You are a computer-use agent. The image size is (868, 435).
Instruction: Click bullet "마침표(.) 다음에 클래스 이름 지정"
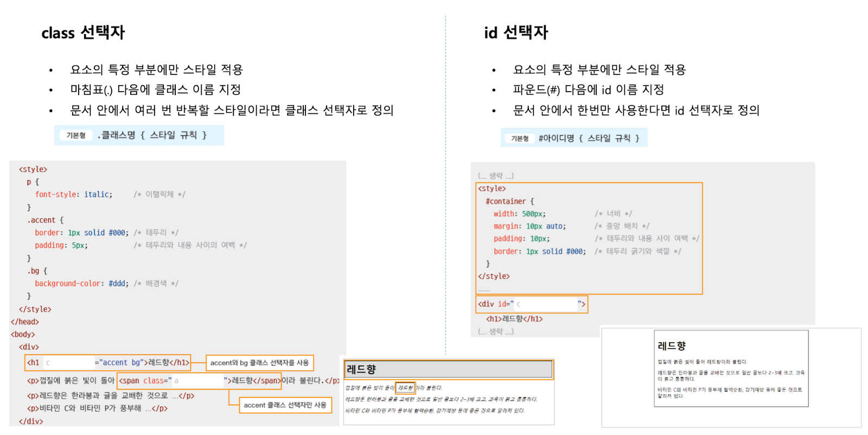(x=156, y=89)
